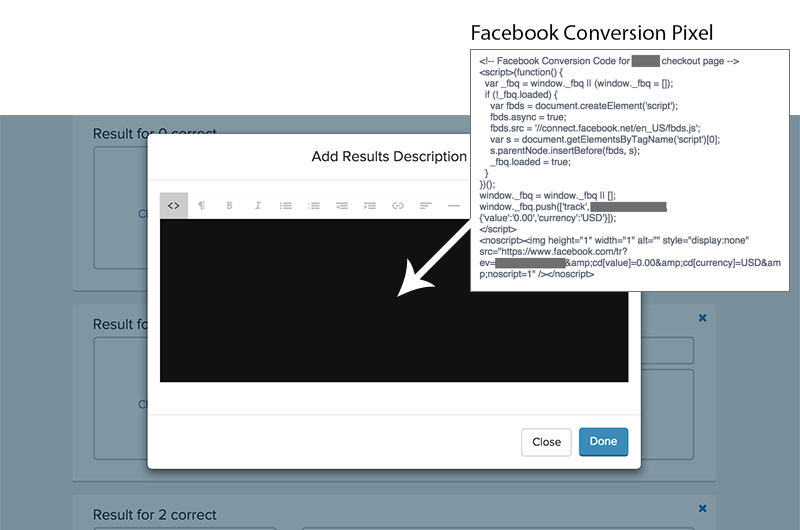
Task: Toggle HTML code view in editor
Action: point(173,206)
